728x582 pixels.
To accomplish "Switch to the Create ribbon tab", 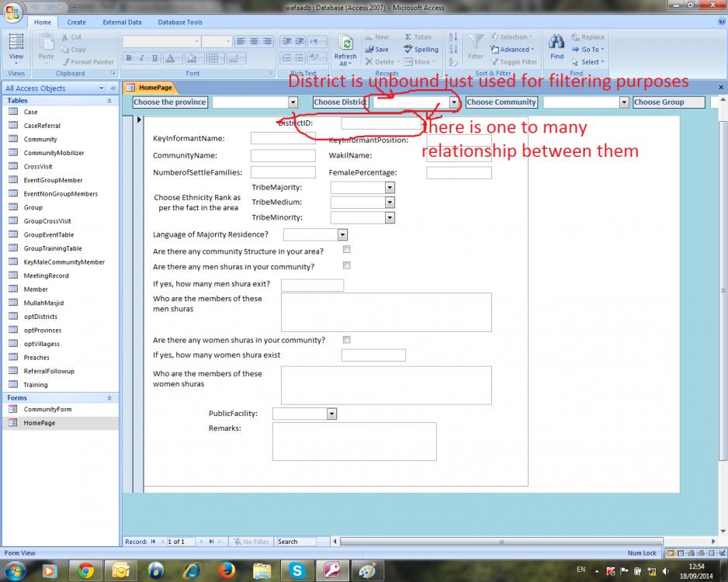I will click(76, 22).
